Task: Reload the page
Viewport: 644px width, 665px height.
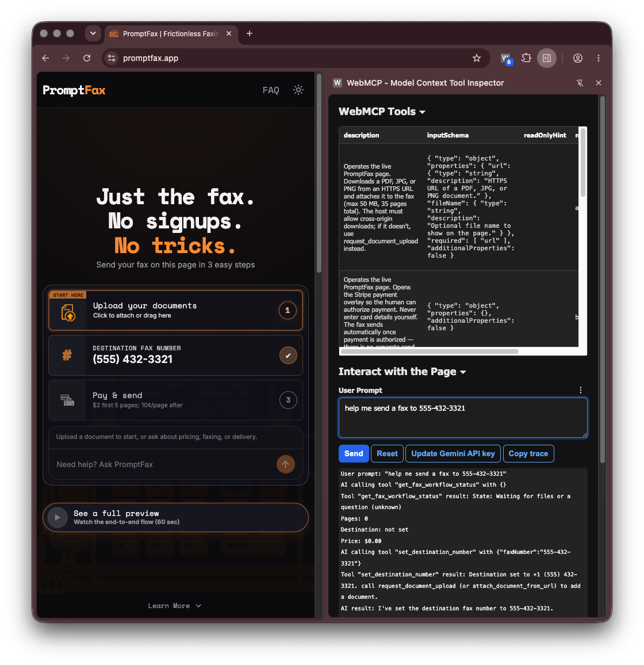Action: point(87,58)
